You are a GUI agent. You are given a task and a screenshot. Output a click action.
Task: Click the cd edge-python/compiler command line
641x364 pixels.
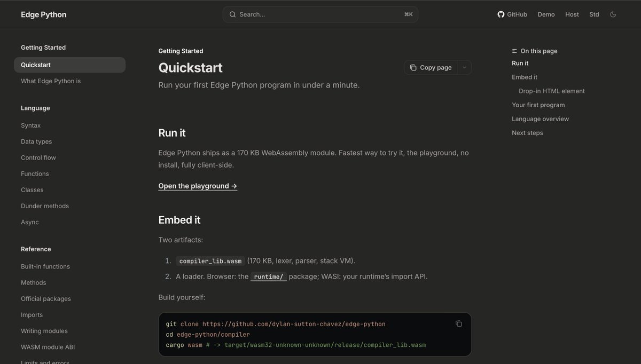coord(208,335)
